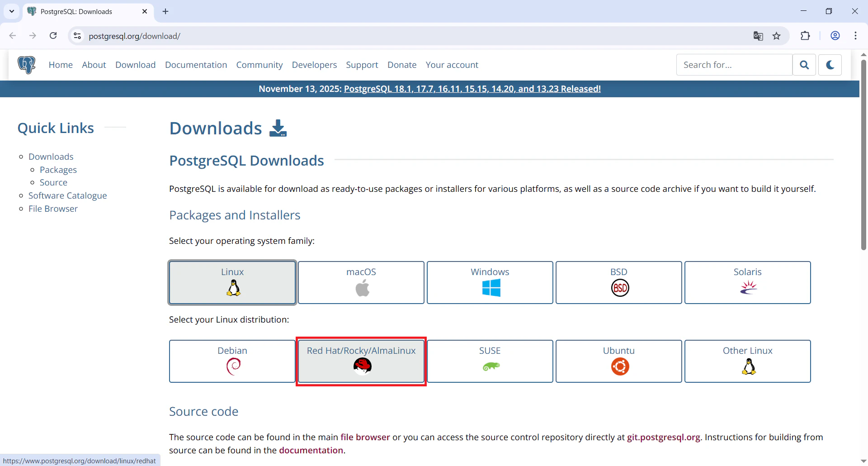Open the Documentation nav item
Screen dimensions: 868x466
(196, 65)
